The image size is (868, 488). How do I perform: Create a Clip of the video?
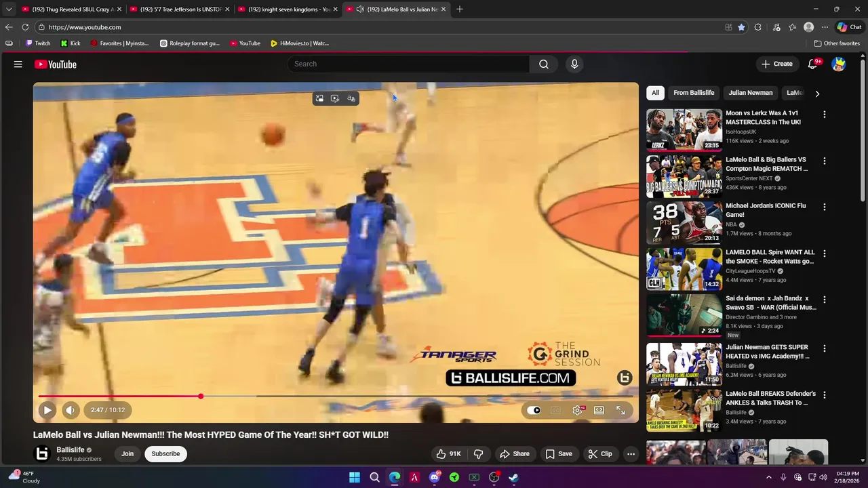pyautogui.click(x=600, y=454)
